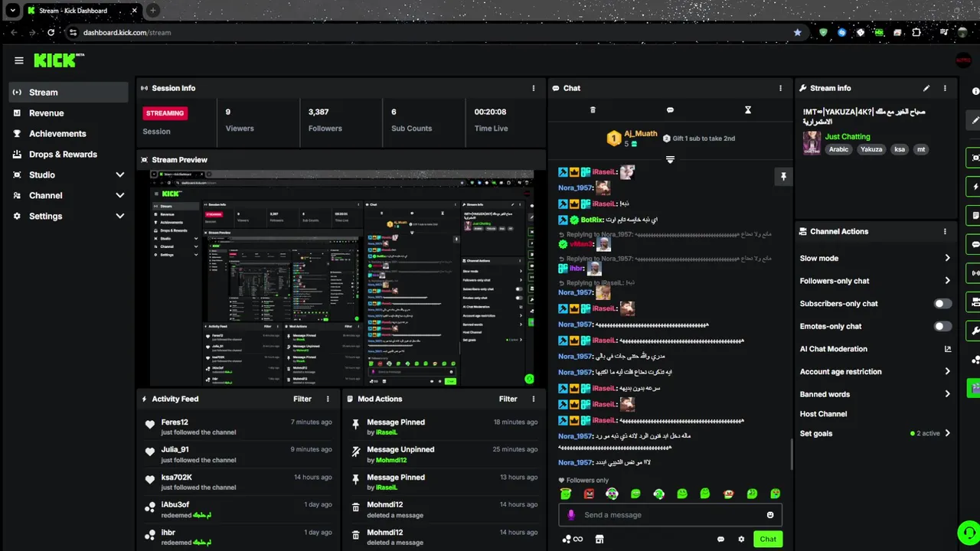
Task: Click the lightning bolt icon on right edge
Action: pos(975,187)
